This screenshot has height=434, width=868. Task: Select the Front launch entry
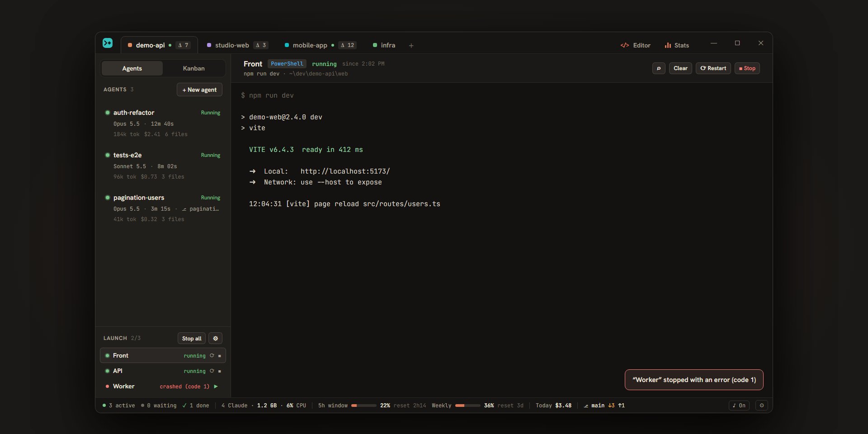point(163,355)
